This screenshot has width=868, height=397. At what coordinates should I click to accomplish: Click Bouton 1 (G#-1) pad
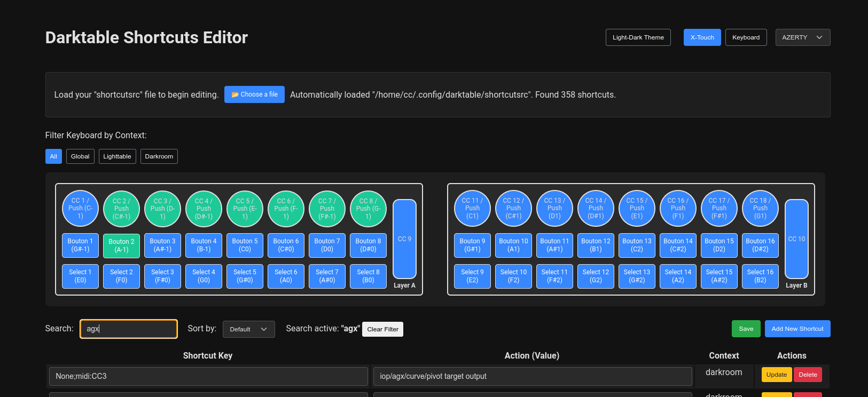click(x=81, y=245)
